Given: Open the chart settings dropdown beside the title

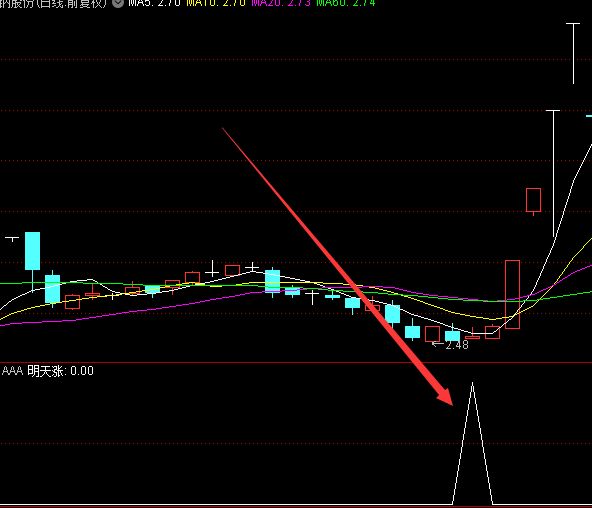Looking at the screenshot, I should point(118,3).
